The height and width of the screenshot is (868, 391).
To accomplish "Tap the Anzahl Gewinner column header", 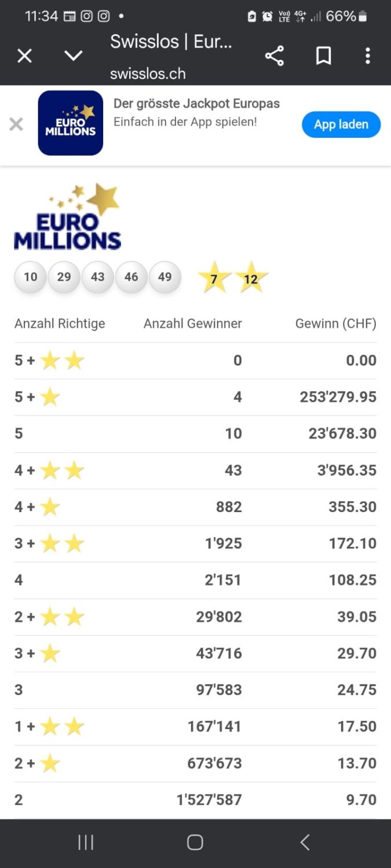I will click(192, 323).
